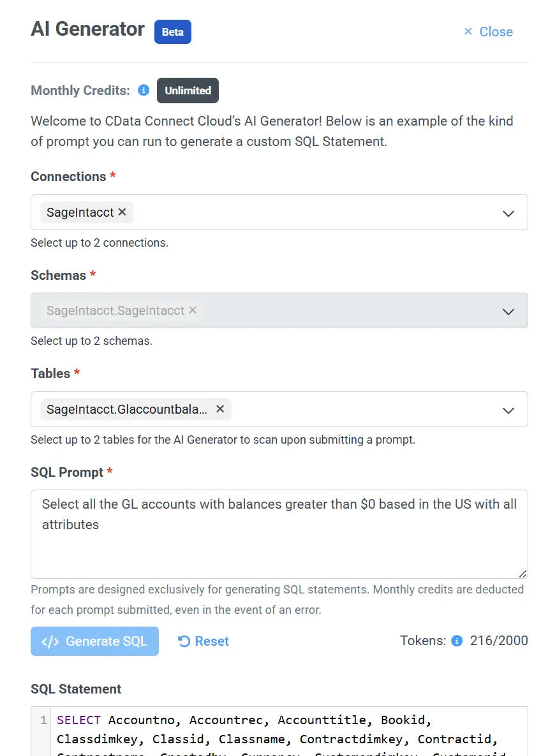Click the Beta badge next to AI Generator
Image resolution: width=548 pixels, height=756 pixels.
click(172, 31)
